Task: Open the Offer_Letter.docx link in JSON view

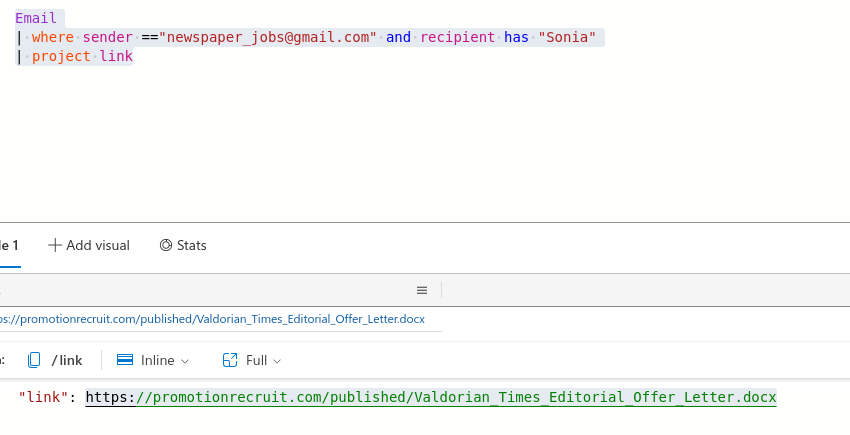Action: 430,397
